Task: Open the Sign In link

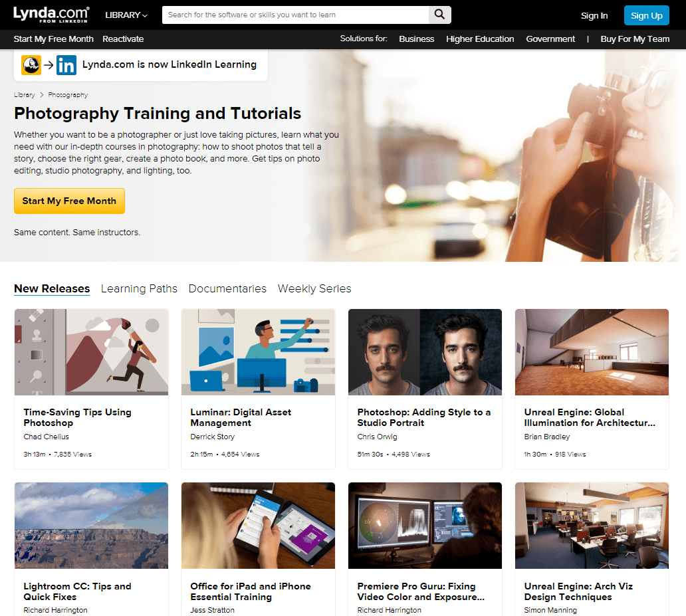Action: [594, 16]
